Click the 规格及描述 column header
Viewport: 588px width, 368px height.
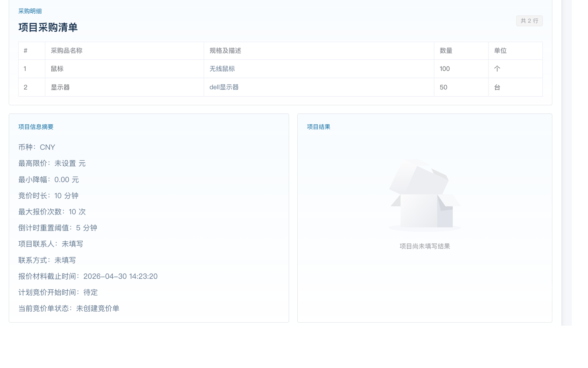tap(225, 51)
